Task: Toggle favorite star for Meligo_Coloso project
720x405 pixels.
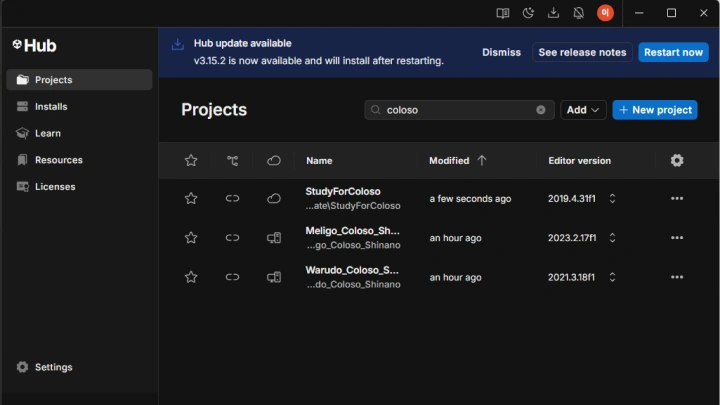Action: click(191, 238)
